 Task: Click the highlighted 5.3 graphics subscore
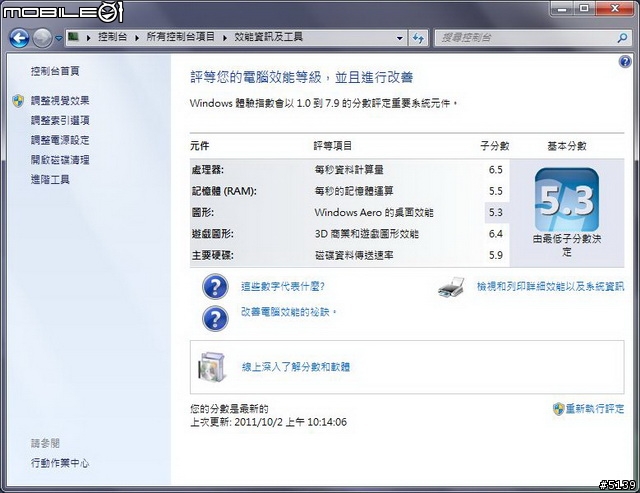tap(496, 212)
